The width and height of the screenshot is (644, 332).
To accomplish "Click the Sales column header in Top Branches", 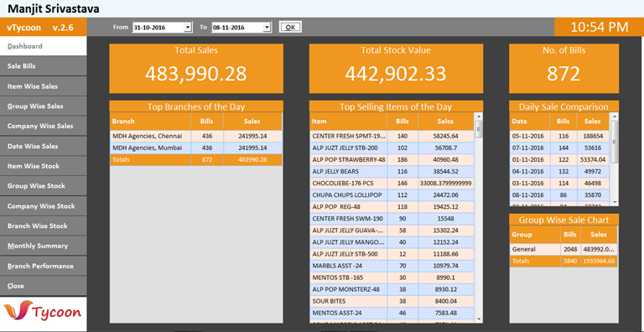I will click(252, 122).
